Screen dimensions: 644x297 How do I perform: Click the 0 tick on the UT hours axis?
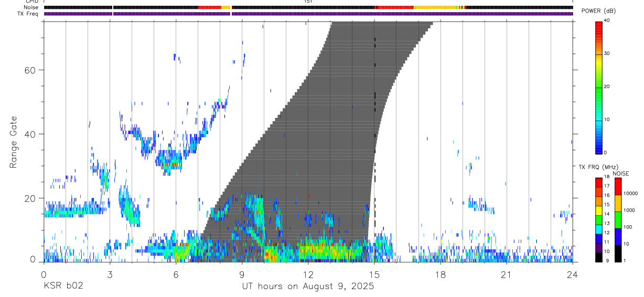44,274
